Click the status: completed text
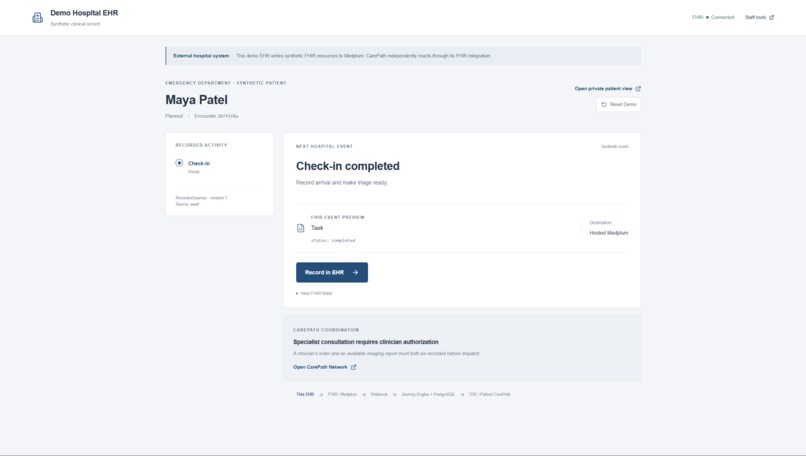This screenshot has width=806, height=456. point(333,240)
